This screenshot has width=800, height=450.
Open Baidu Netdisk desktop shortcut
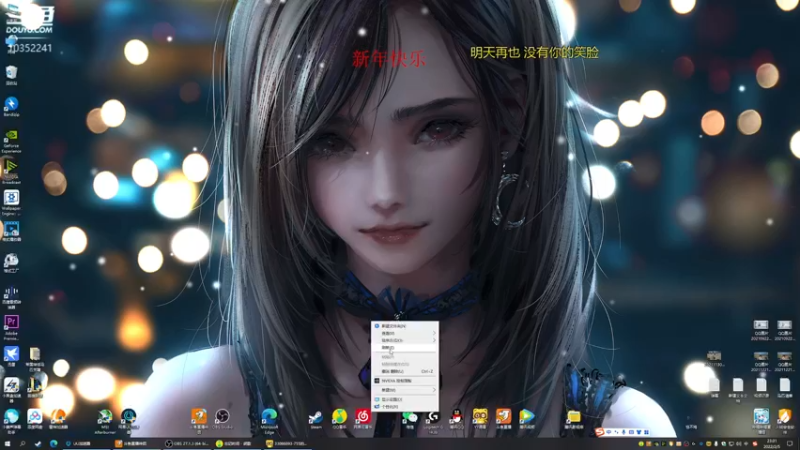point(35,419)
